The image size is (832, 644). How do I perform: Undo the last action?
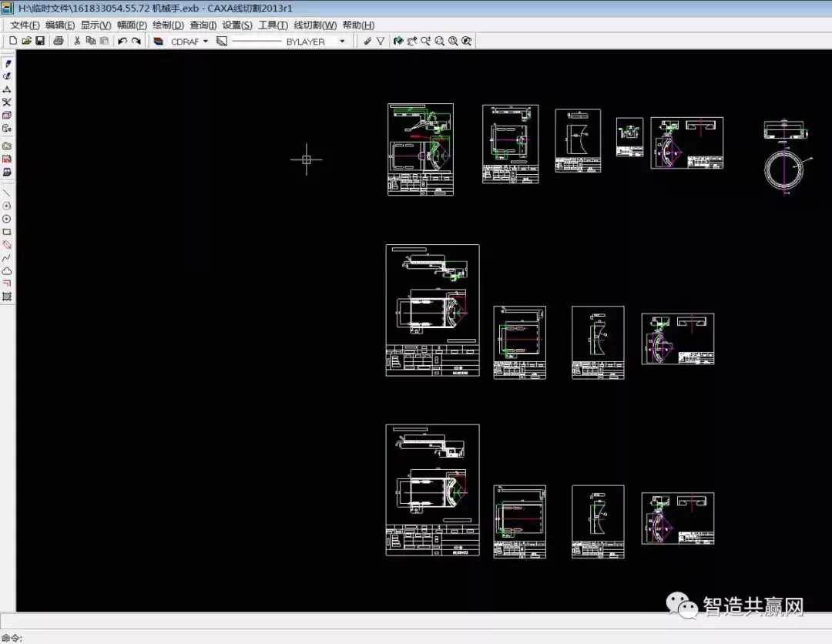(122, 41)
